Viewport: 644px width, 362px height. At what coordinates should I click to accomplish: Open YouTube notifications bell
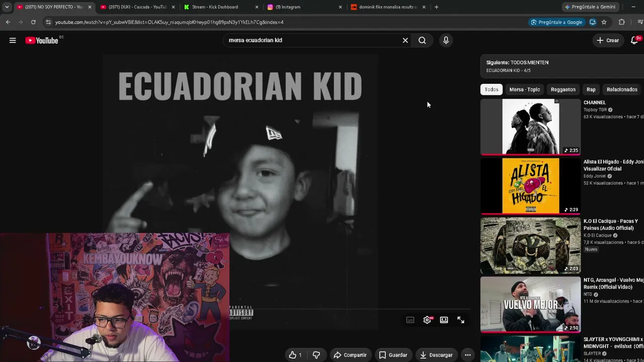click(634, 40)
